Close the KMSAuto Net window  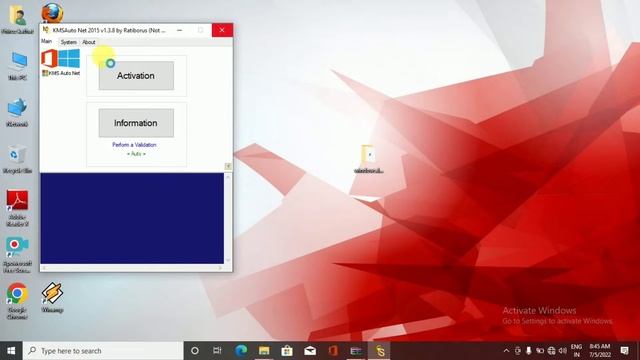[x=222, y=30]
